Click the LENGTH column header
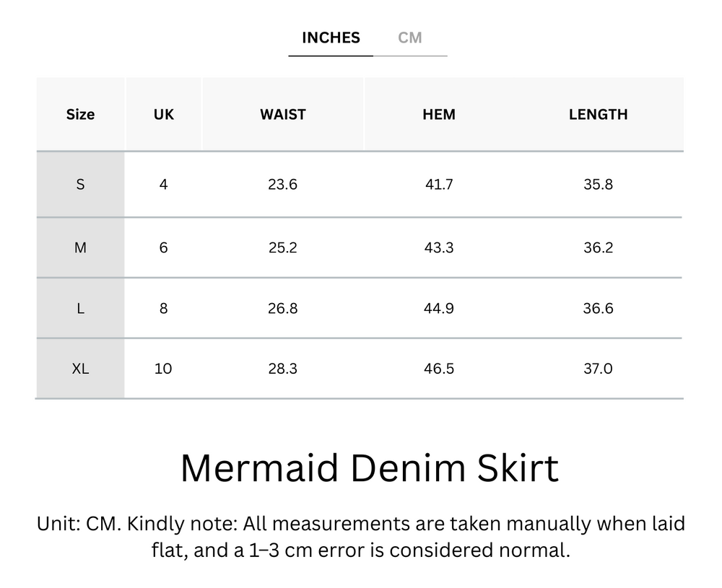The image size is (722, 588). coord(598,114)
